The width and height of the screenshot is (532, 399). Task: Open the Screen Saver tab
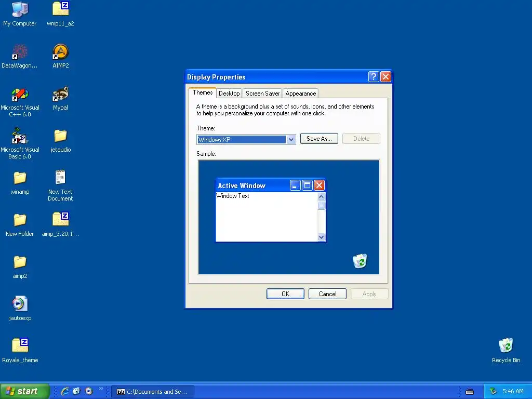(262, 94)
